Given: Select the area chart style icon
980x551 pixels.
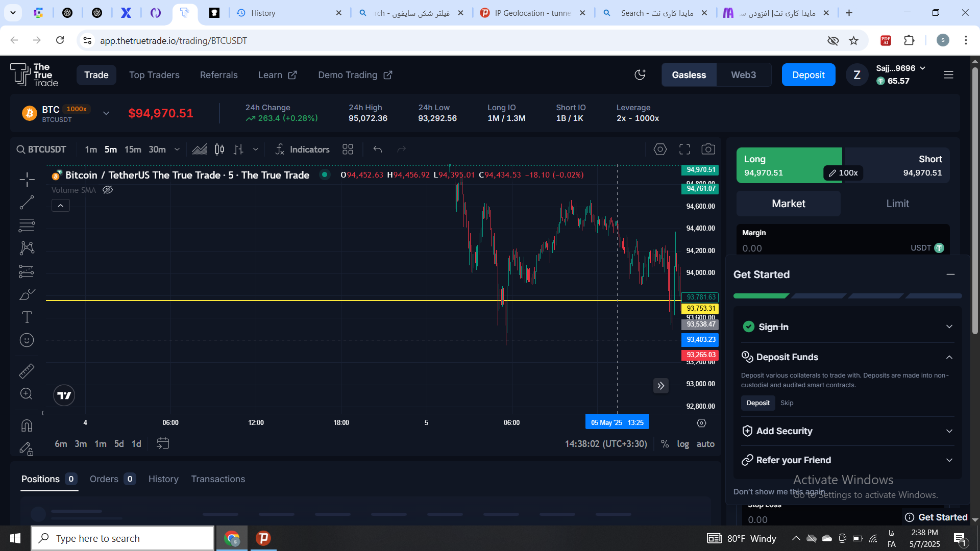Looking at the screenshot, I should (x=200, y=149).
